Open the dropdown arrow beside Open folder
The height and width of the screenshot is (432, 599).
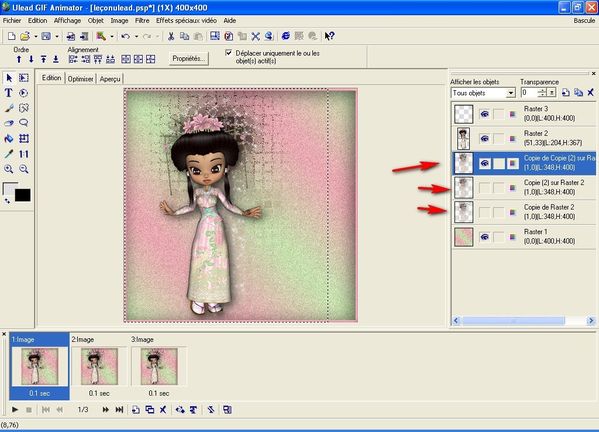[x=36, y=37]
